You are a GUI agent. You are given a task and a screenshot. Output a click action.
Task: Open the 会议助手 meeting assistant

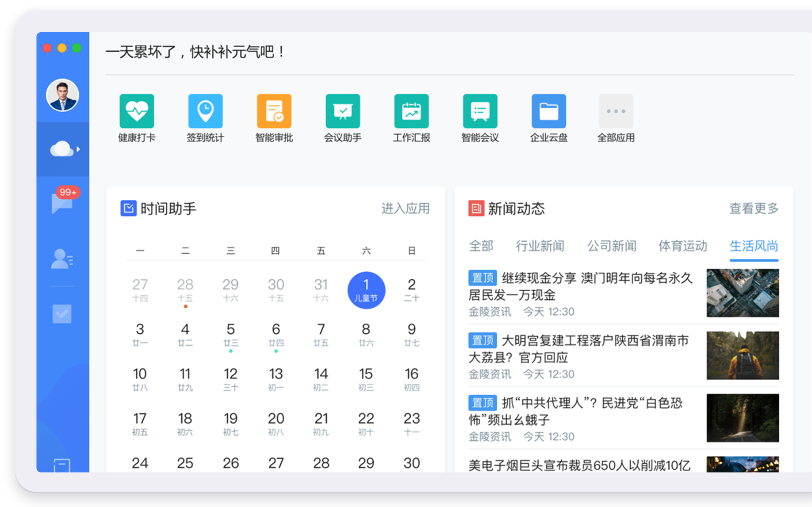point(343,111)
